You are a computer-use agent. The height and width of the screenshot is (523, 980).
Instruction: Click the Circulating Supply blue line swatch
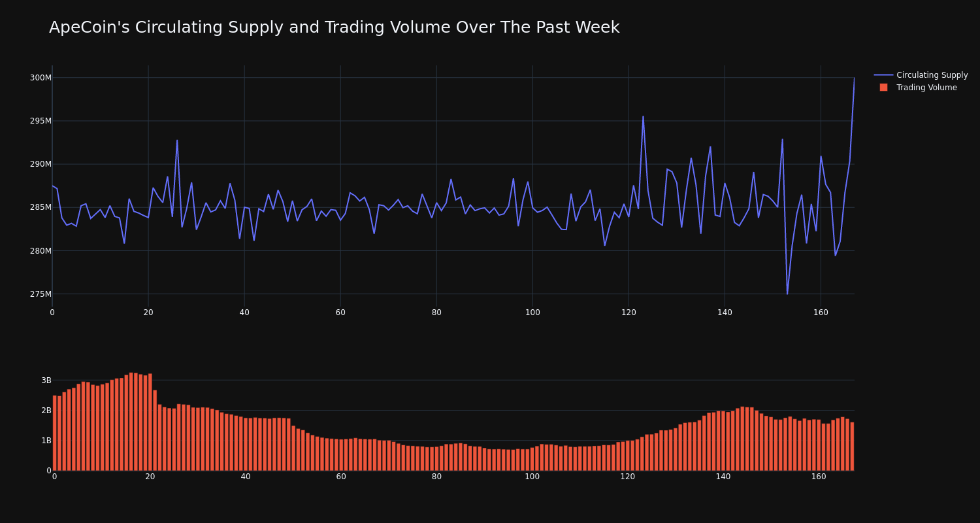(883, 75)
